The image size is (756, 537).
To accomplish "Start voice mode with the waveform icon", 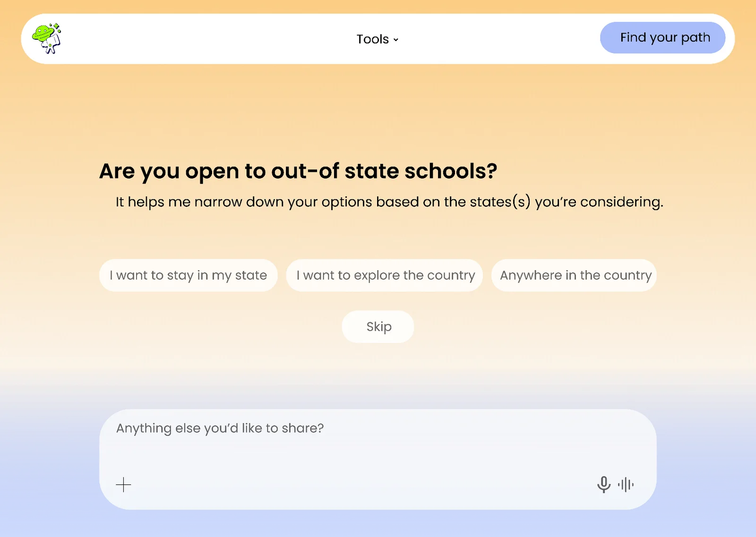I will [x=626, y=485].
